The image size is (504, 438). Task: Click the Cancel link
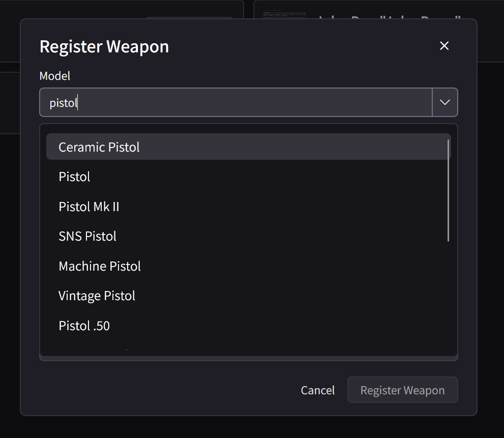[317, 390]
